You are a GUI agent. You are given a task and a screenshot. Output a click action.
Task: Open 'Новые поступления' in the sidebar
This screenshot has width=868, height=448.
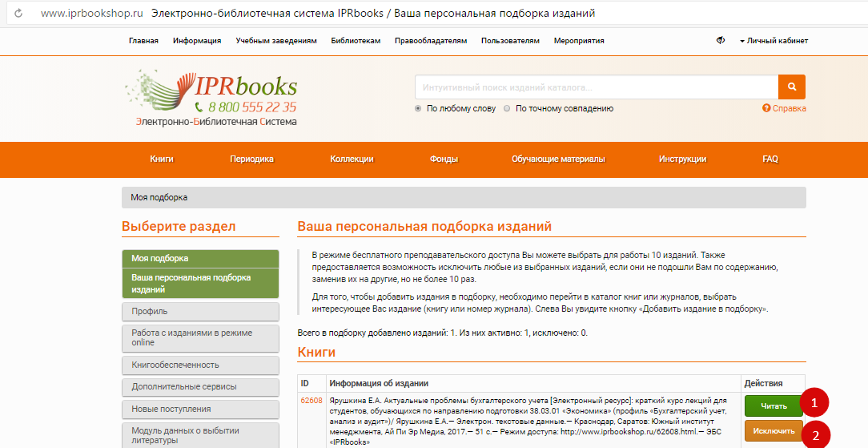pyautogui.click(x=200, y=409)
